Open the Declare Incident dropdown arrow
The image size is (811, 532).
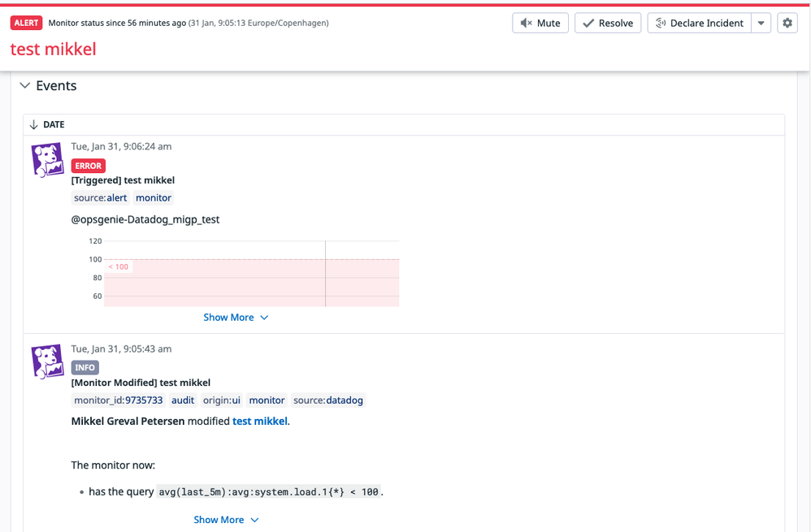coord(761,23)
